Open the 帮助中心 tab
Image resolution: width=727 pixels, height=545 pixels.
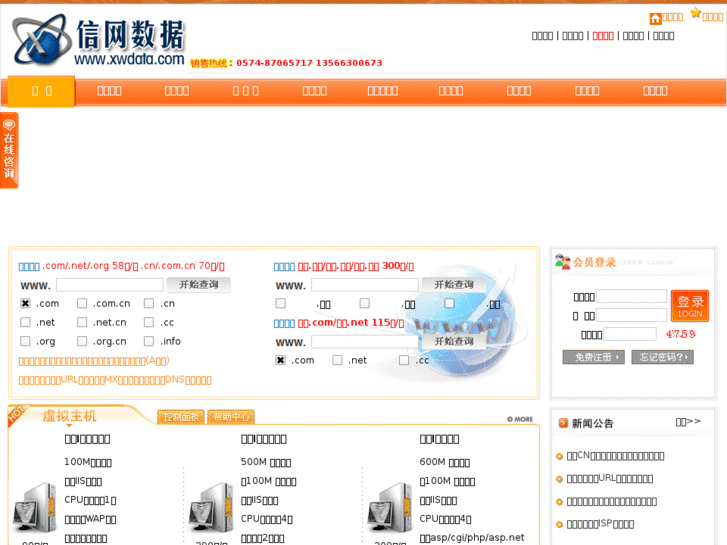point(231,417)
